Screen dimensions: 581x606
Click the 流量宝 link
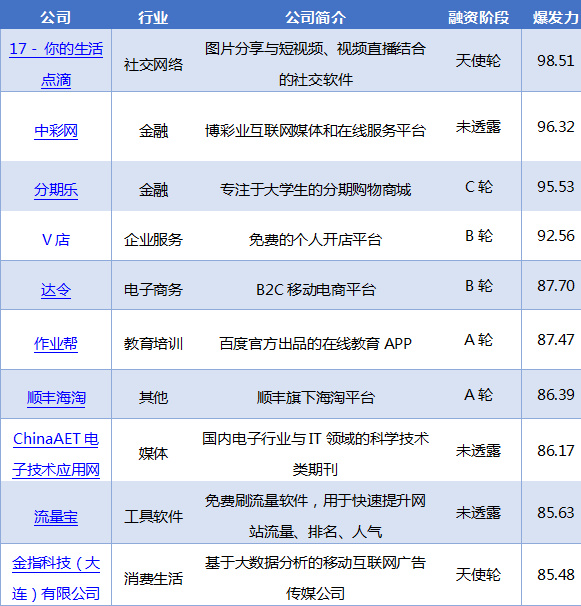tap(56, 517)
